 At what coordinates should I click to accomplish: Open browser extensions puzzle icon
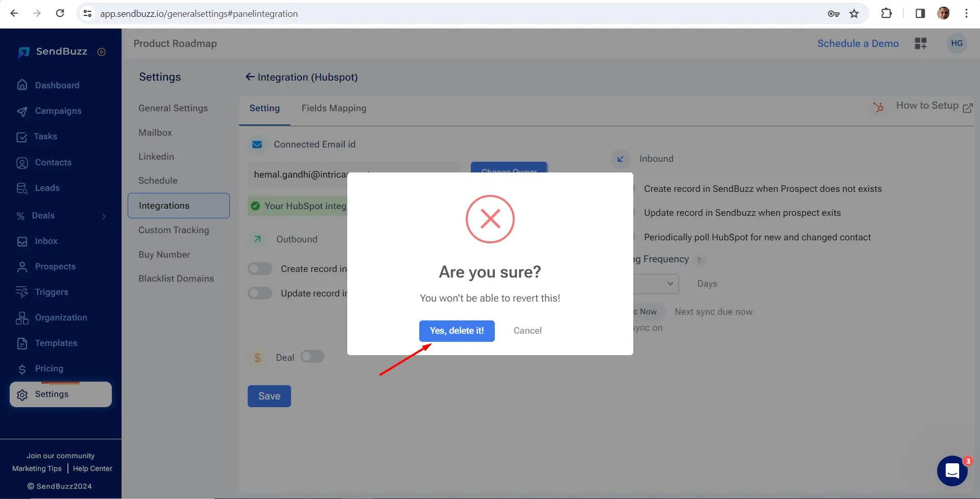[x=887, y=13]
